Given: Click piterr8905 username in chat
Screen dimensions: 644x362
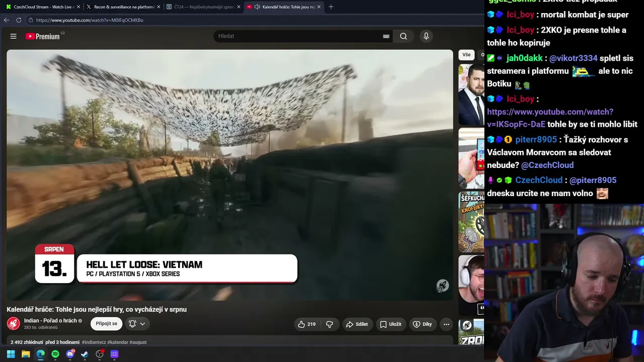Looking at the screenshot, I should 536,139.
